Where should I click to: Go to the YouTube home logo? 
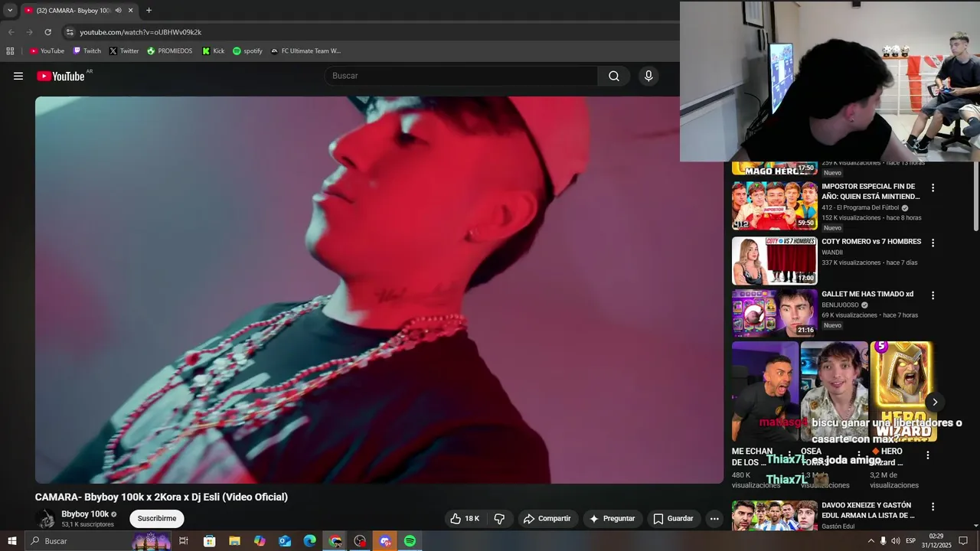coord(60,76)
